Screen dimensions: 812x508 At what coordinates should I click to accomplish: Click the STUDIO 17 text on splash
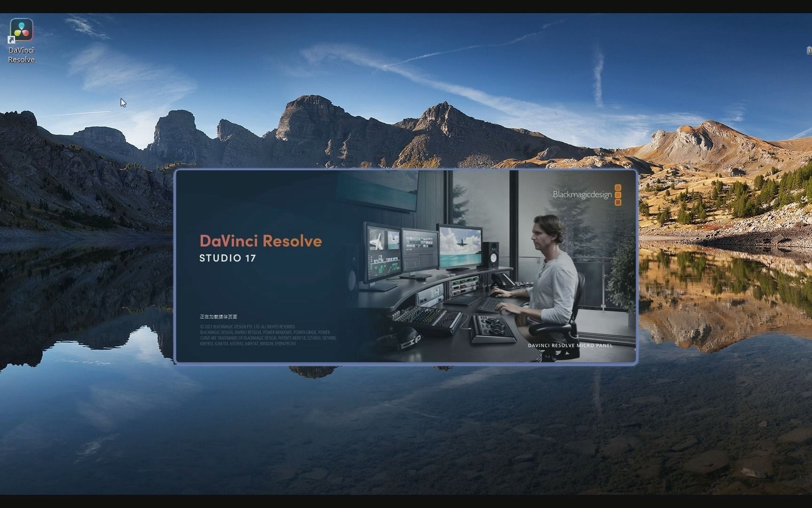[x=227, y=258]
